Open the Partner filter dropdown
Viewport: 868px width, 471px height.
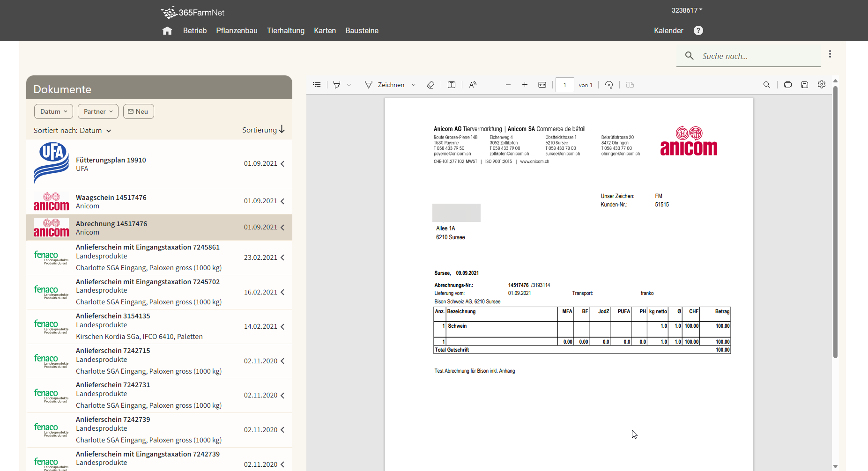tap(98, 111)
